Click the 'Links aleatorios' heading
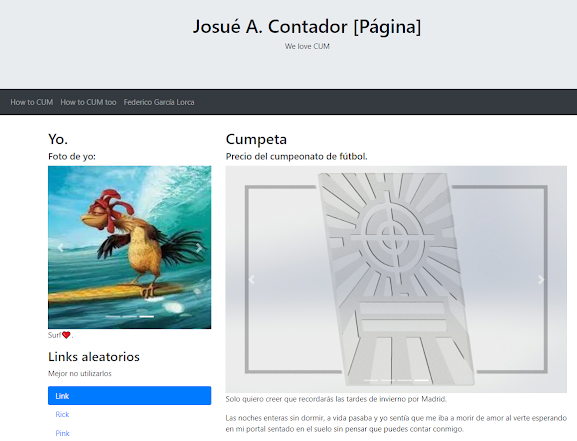Image resolution: width=577 pixels, height=441 pixels. [x=94, y=357]
